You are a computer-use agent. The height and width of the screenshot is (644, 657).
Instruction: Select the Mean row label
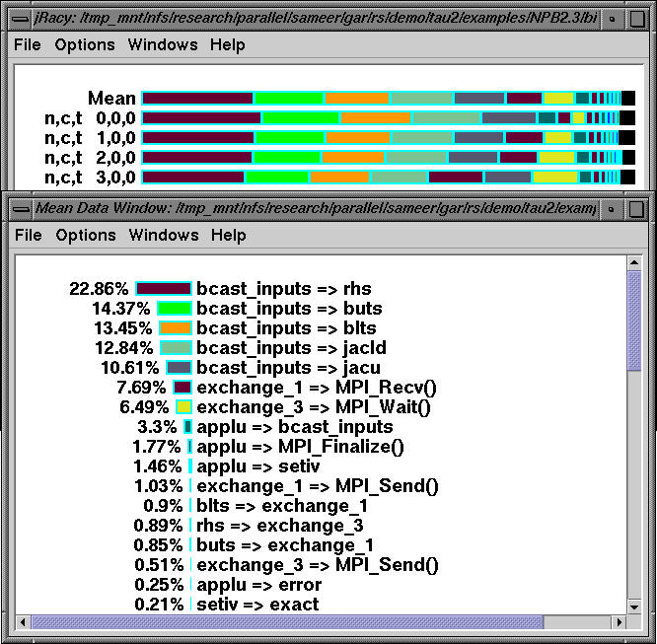(x=111, y=99)
